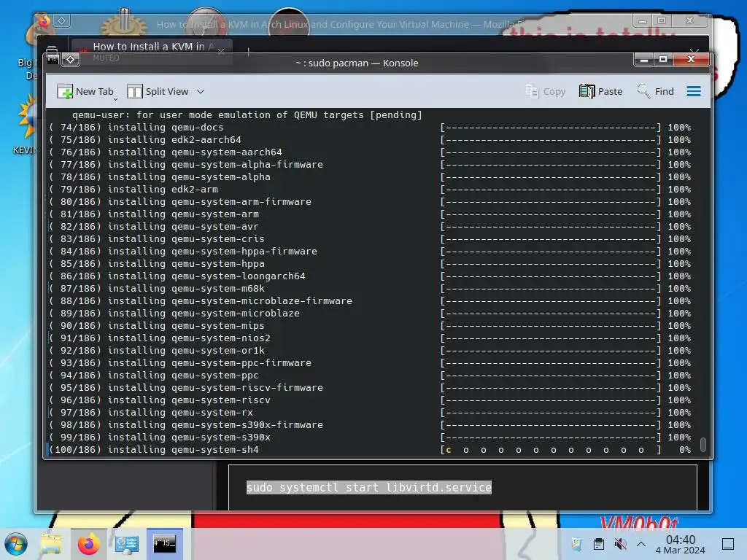This screenshot has height=560, width=747.
Task: Expand the Split View chevron menu
Action: [201, 91]
